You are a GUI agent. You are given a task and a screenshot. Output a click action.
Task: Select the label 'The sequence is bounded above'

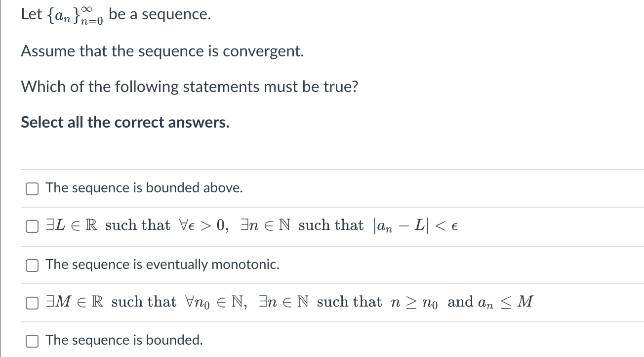click(x=143, y=188)
